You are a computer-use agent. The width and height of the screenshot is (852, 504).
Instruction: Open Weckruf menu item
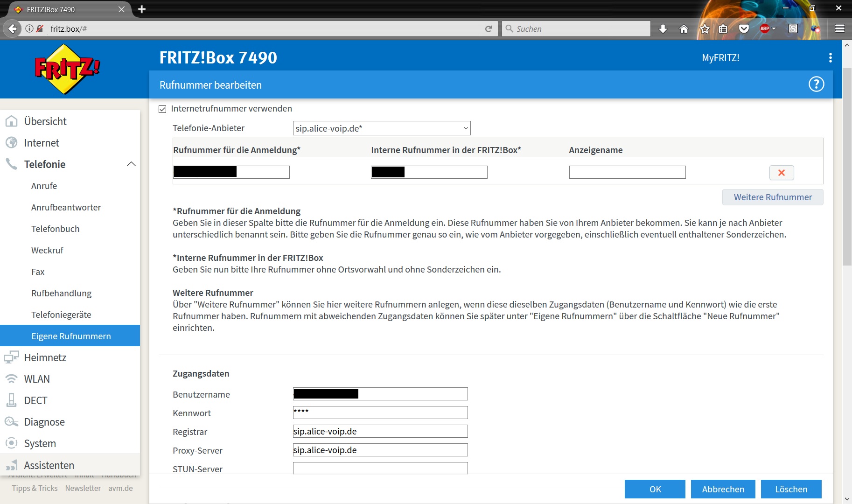[47, 250]
